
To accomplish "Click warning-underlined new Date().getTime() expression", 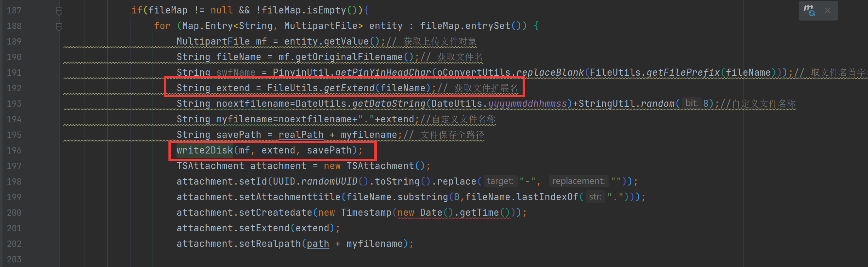I will point(454,213).
